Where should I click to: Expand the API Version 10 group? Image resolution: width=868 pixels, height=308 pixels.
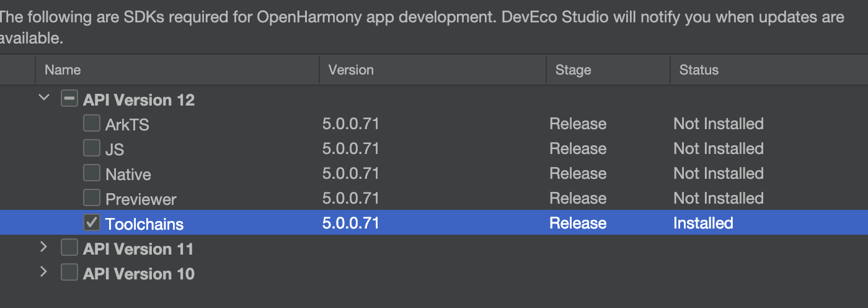tap(43, 272)
